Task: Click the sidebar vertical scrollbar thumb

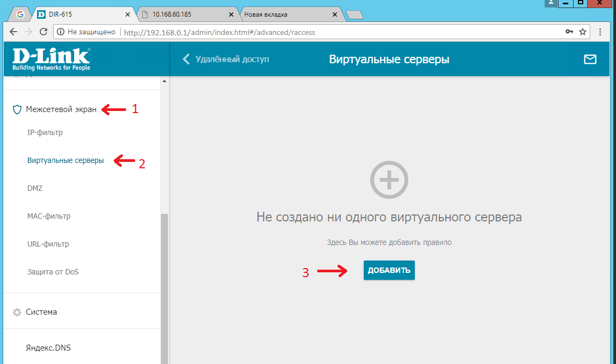Action: pos(164,288)
